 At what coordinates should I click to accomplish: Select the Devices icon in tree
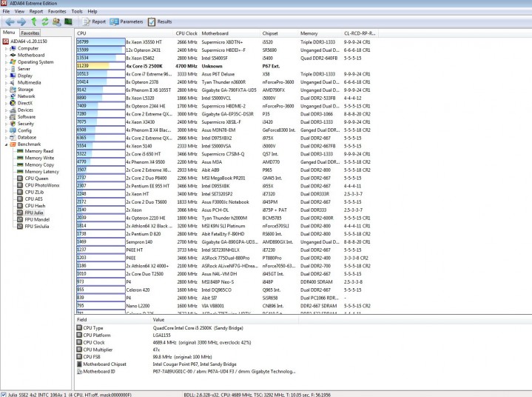13,110
